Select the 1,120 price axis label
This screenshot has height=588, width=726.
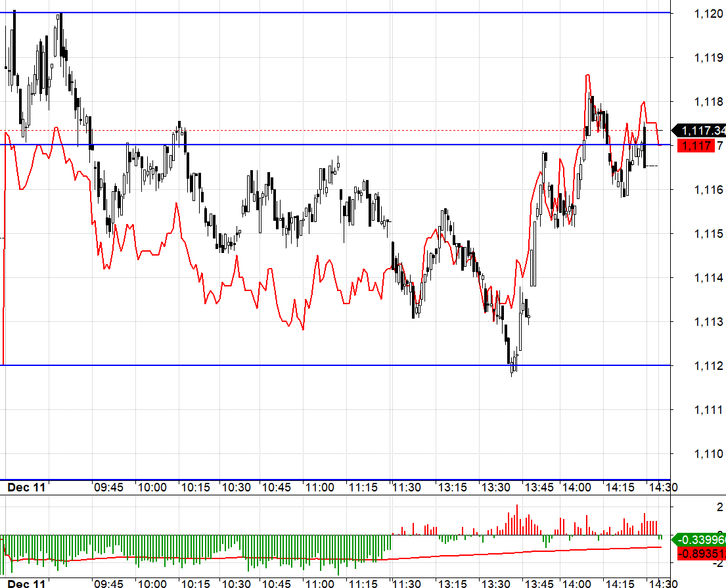click(x=708, y=14)
